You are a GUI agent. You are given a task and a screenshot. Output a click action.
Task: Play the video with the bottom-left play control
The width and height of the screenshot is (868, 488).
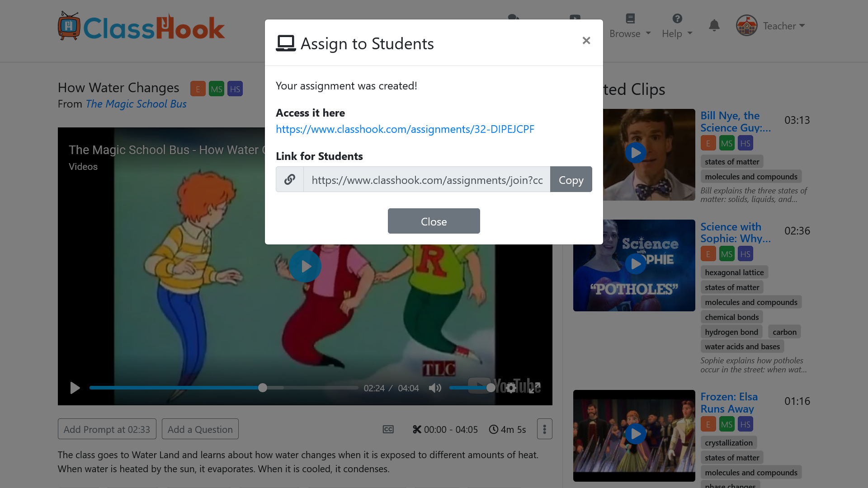pyautogui.click(x=75, y=388)
